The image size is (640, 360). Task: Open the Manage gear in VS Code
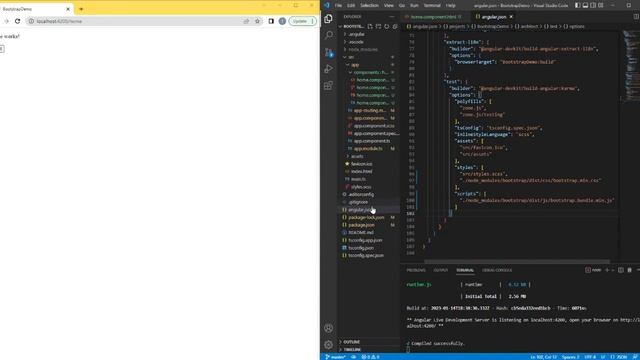click(x=329, y=344)
